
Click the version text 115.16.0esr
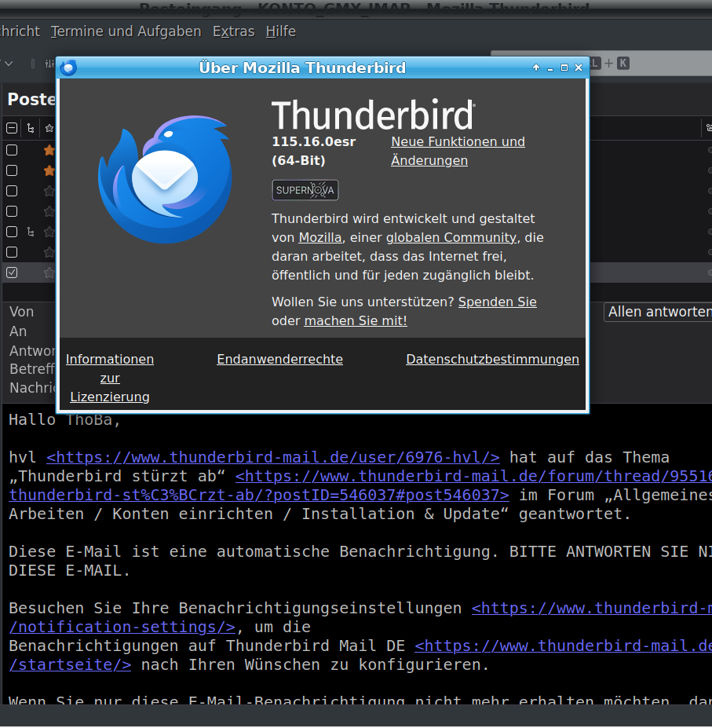[314, 141]
